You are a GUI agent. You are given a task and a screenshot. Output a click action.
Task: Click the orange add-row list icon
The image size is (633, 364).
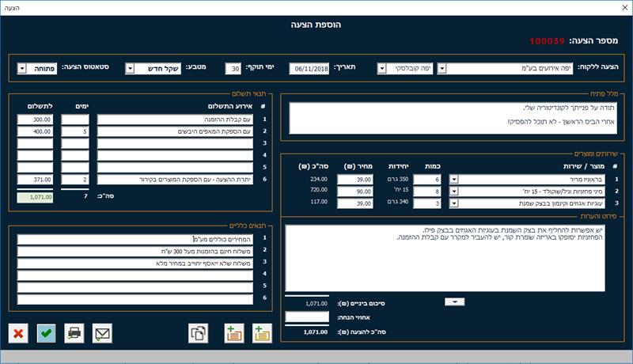point(234,333)
